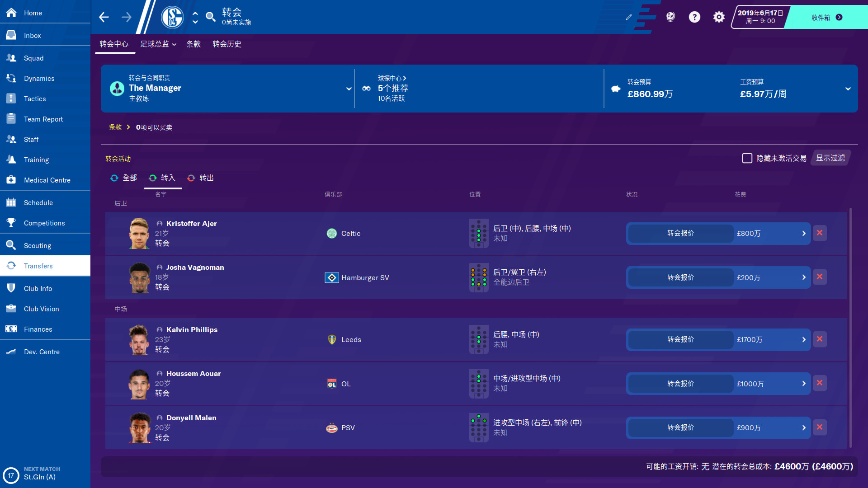The height and width of the screenshot is (488, 868).
Task: Open 转会报价 for Kalvin Phillips
Action: click(x=680, y=339)
